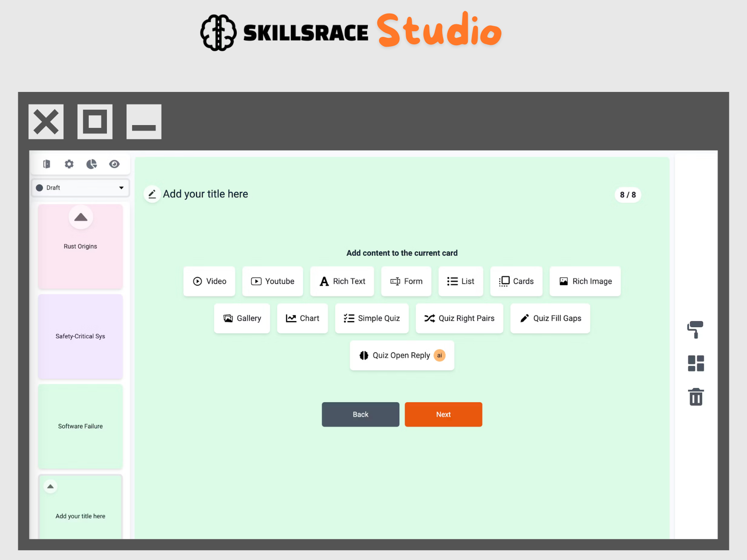Select the Software Failure card thumbnail
Image resolution: width=747 pixels, height=560 pixels.
click(80, 427)
